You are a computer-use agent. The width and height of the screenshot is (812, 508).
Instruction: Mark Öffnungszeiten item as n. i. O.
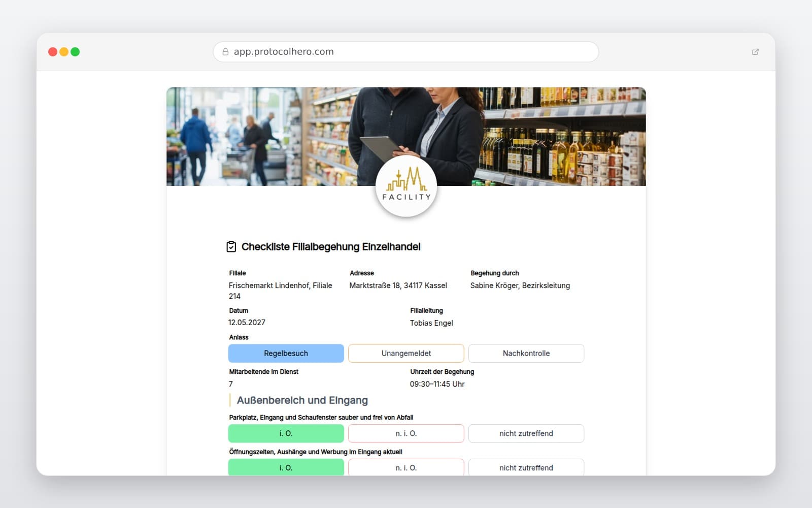(406, 467)
